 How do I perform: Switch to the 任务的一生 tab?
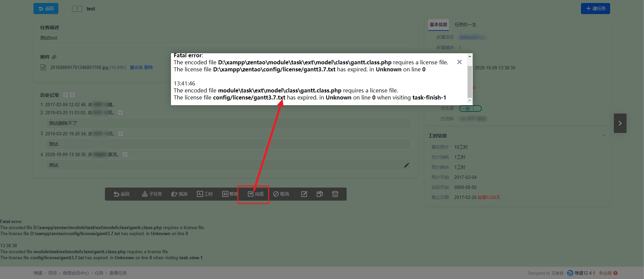[465, 24]
